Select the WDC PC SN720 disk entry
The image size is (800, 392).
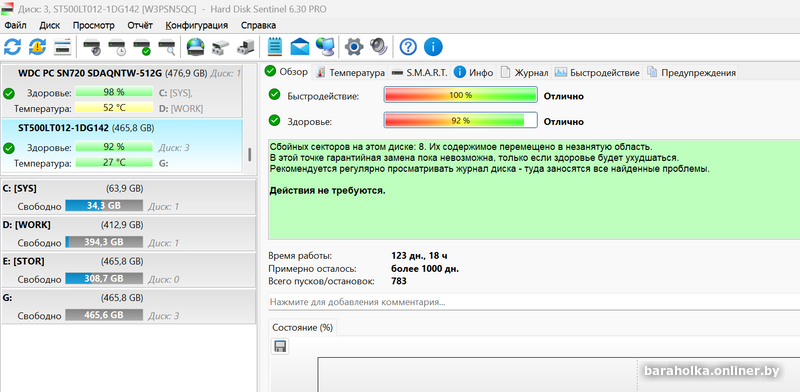(x=121, y=91)
